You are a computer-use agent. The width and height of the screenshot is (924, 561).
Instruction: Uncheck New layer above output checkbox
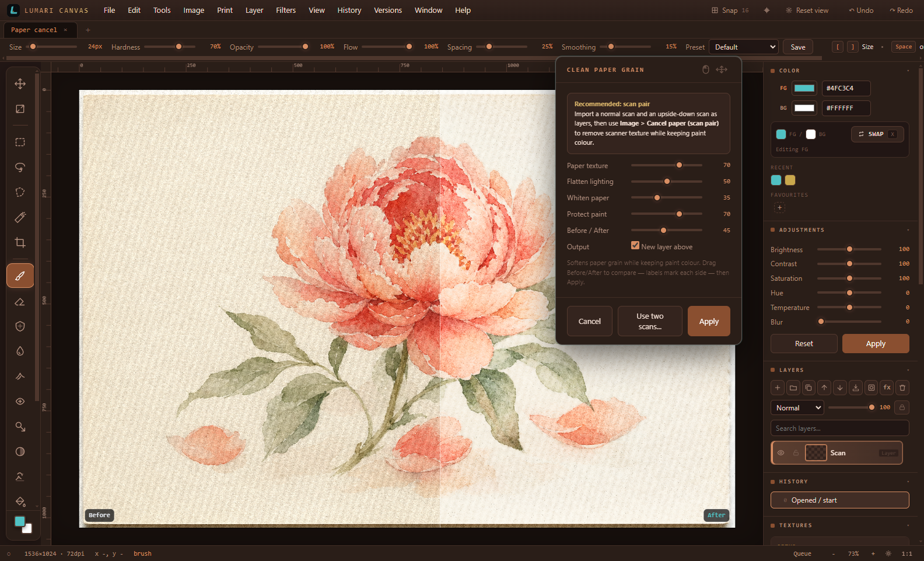pyautogui.click(x=635, y=246)
